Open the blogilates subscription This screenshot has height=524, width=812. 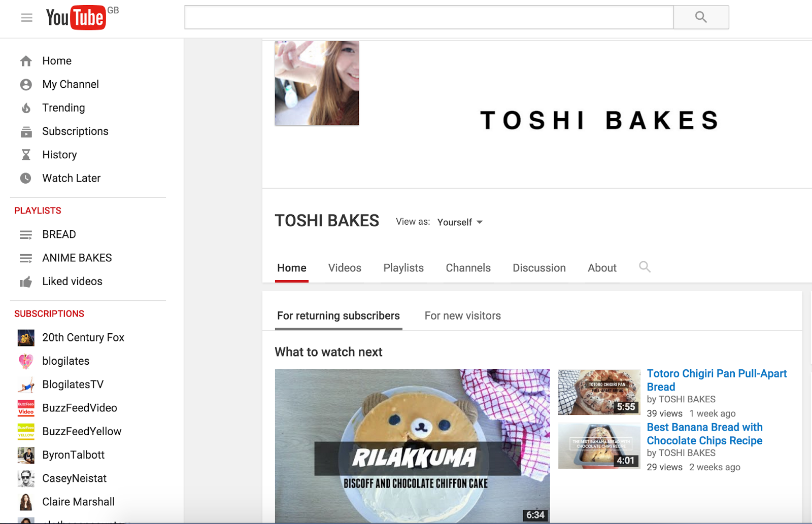(65, 361)
